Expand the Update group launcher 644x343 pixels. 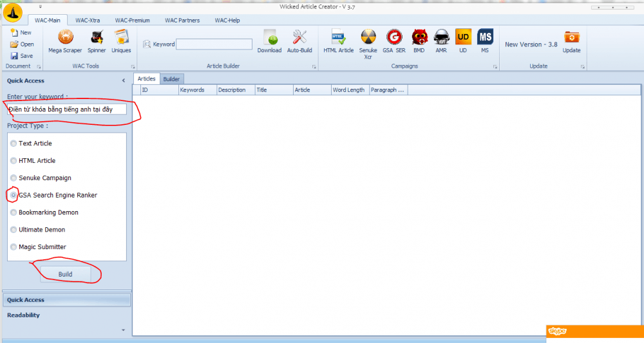click(x=582, y=66)
